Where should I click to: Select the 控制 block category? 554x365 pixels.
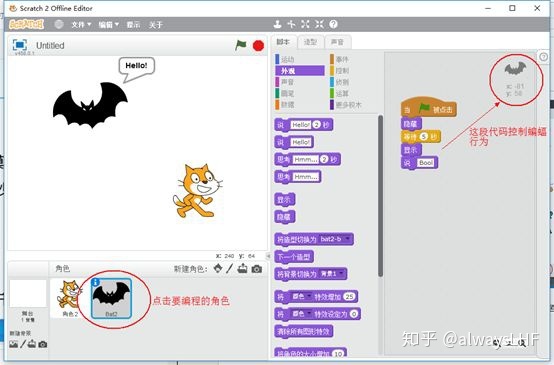tap(354, 71)
